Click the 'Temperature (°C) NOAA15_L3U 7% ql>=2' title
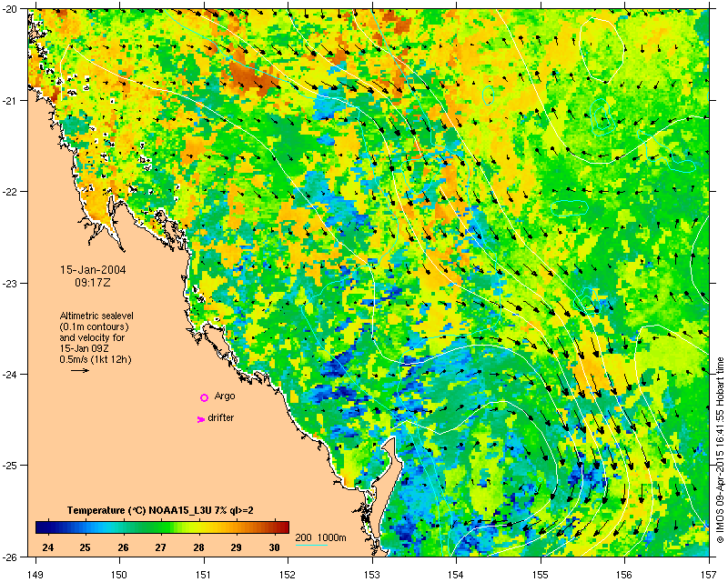The height and width of the screenshot is (582, 728). coord(160,510)
